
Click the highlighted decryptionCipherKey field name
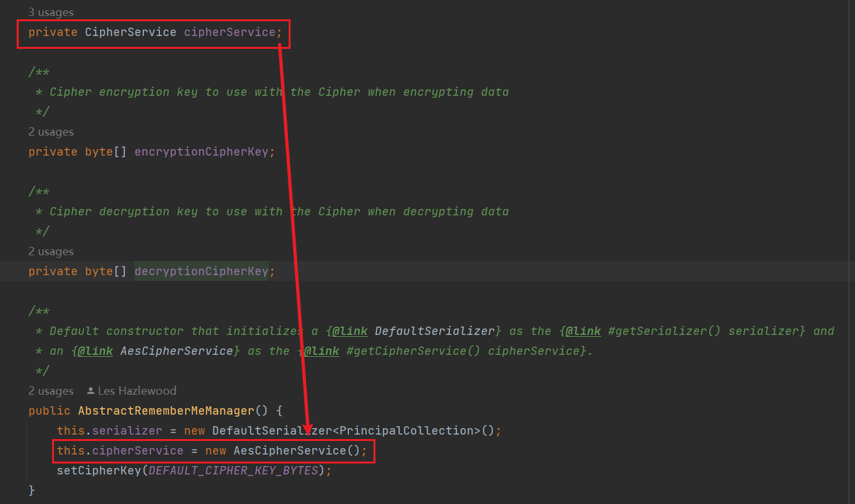(x=201, y=271)
